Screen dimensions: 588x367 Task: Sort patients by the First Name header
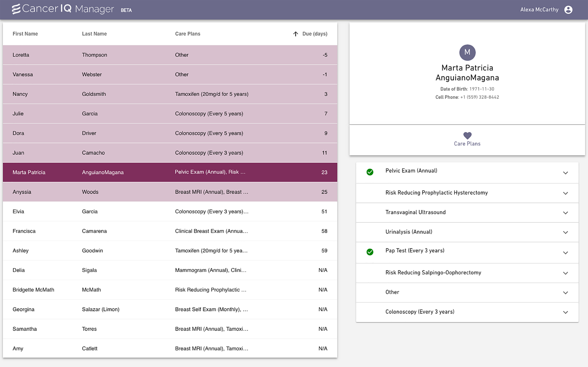click(x=25, y=34)
